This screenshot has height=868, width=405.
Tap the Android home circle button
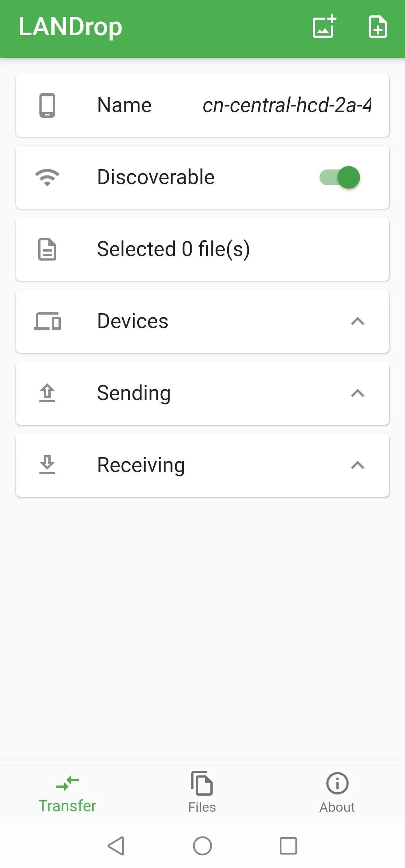tap(202, 846)
